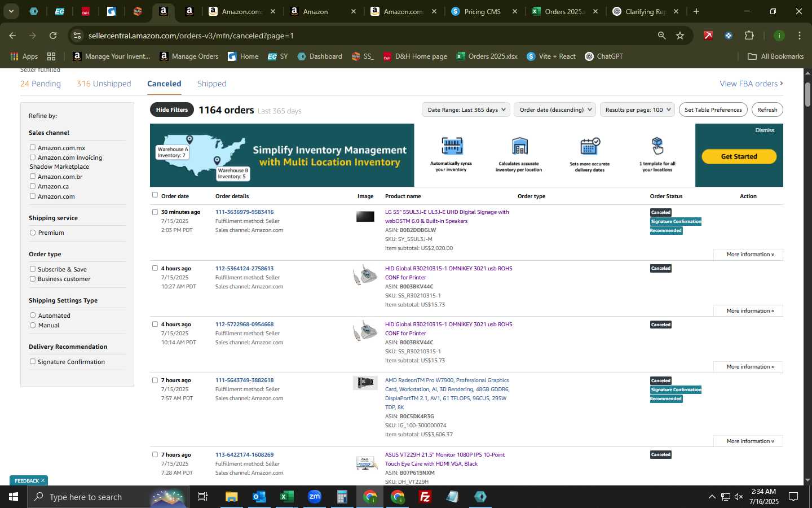
Task: Check the Business customer order type
Action: click(x=33, y=279)
